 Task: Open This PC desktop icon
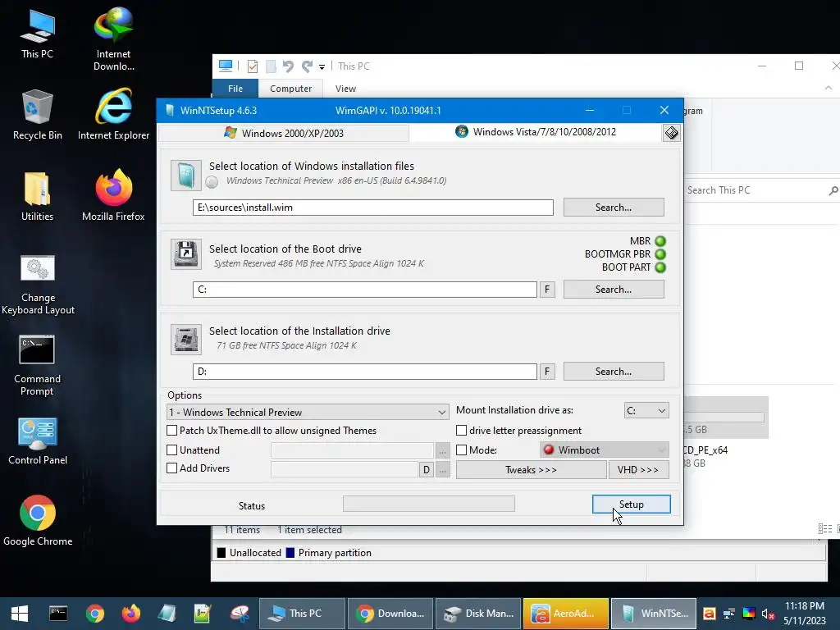click(37, 34)
